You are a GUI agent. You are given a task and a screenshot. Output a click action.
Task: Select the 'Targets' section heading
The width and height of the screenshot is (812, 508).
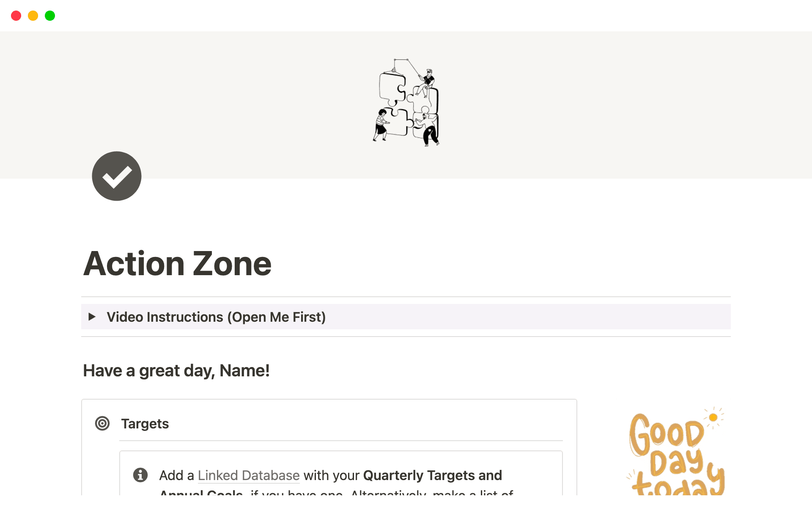click(145, 423)
